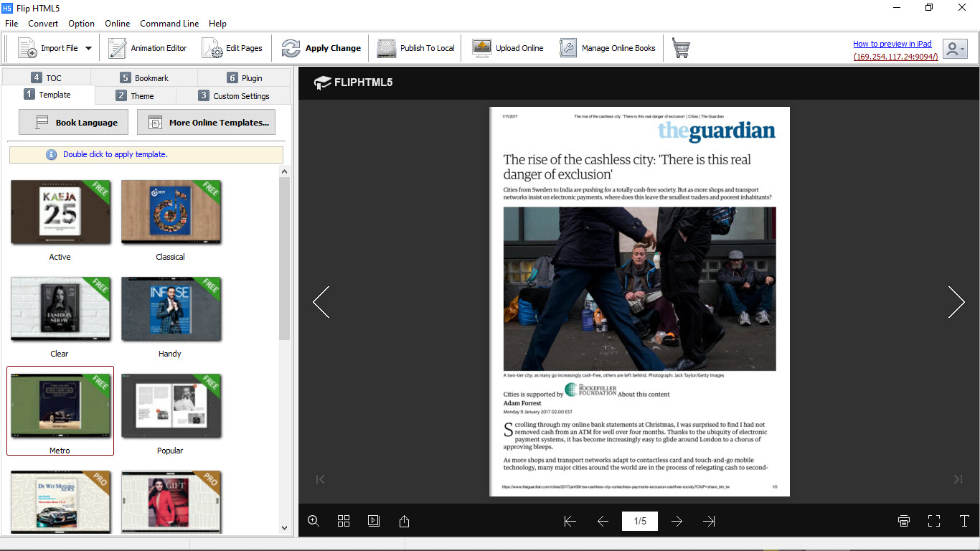Open the Command Line menu
The height and width of the screenshot is (551, 980).
point(169,24)
